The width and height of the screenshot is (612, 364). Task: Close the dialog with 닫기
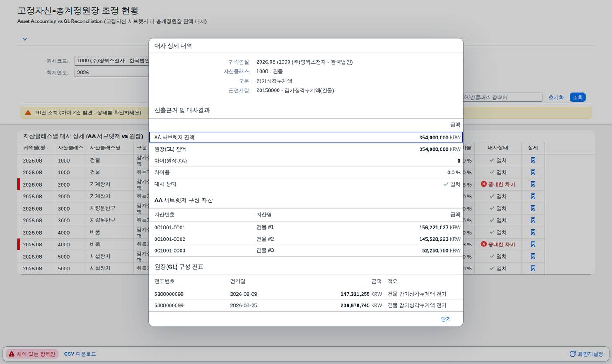[445, 319]
